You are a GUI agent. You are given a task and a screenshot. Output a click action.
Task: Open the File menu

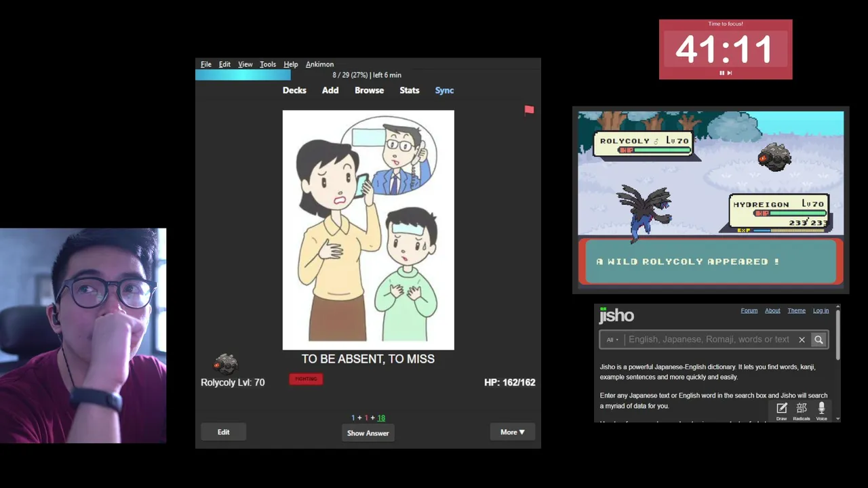coord(206,64)
